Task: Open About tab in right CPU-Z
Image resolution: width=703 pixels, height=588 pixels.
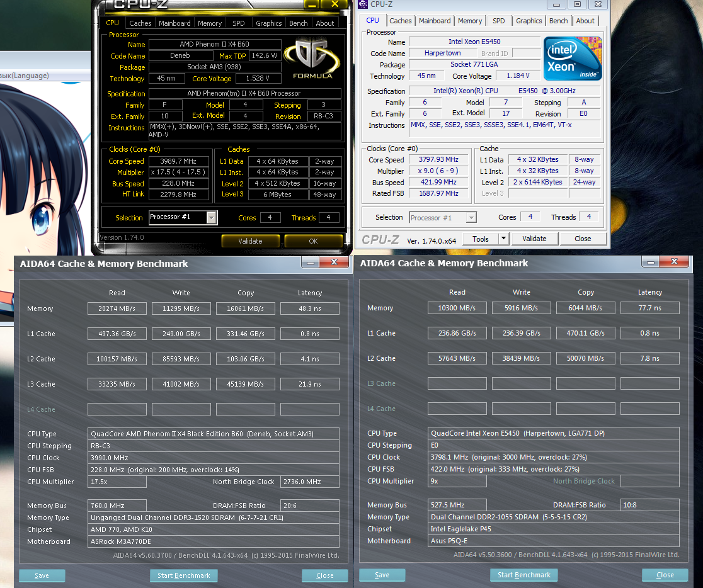Action: 585,21
